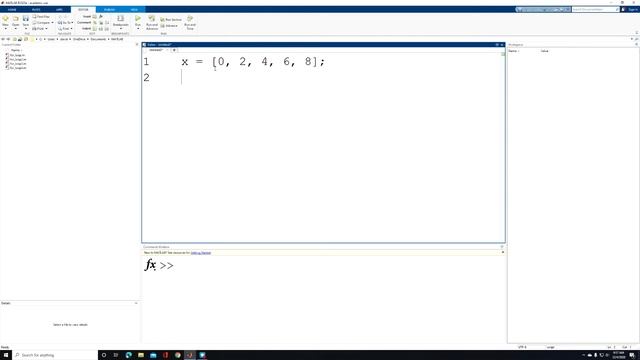Click the Getting Started link
This screenshot has height=360, width=640.
[x=201, y=253]
